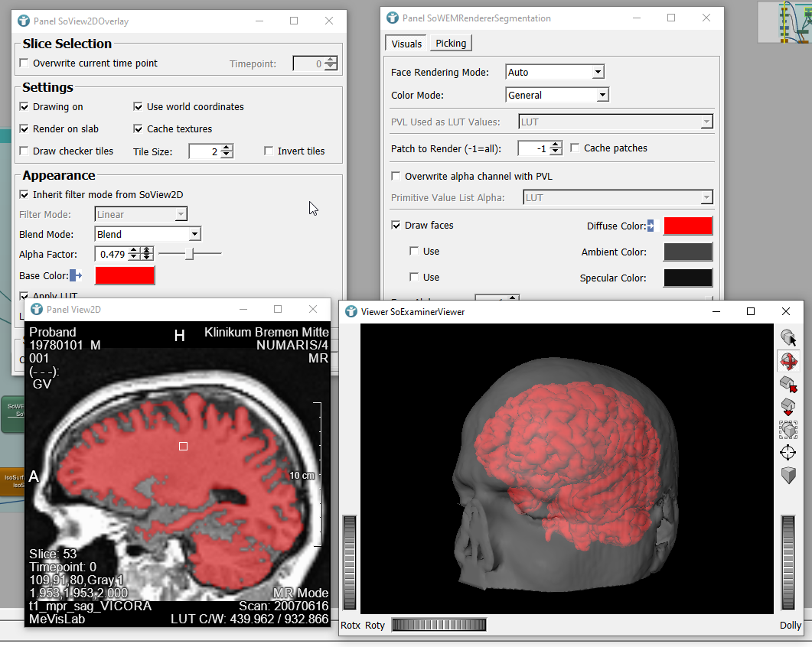812x647 pixels.
Task: Toggle the camera projection cube icon
Action: [788, 476]
